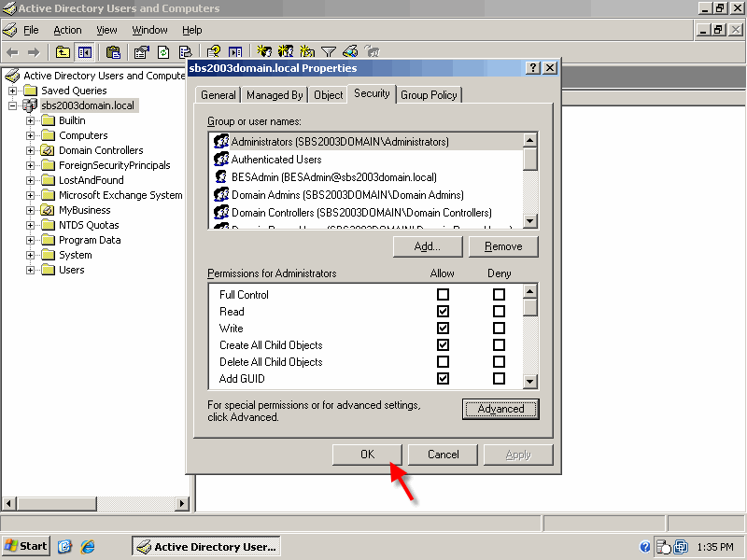Click the quick launch icon next to Start
The width and height of the screenshot is (747, 560).
click(x=64, y=546)
